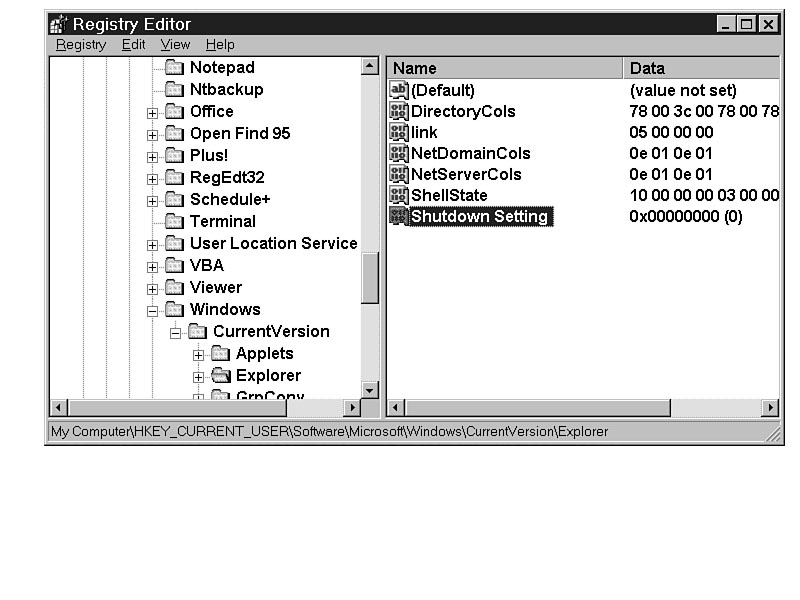800x600 pixels.
Task: Click the Registry Editor title bar icon
Action: tap(59, 24)
